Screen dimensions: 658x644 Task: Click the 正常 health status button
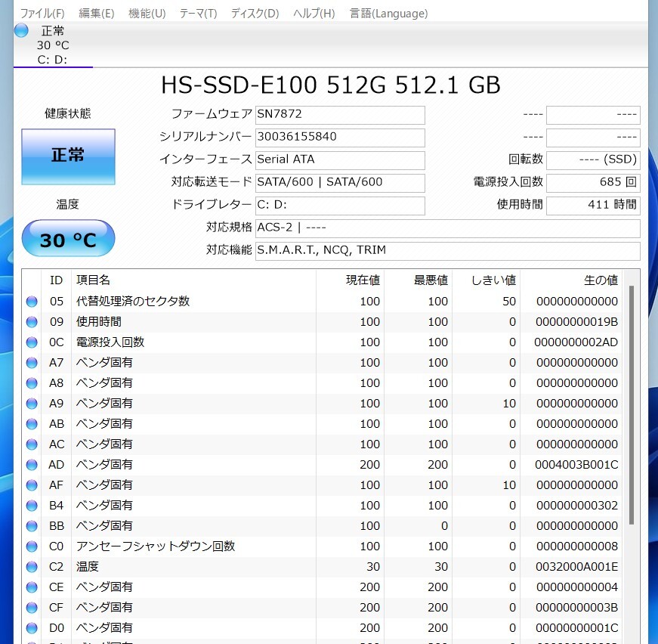click(68, 156)
